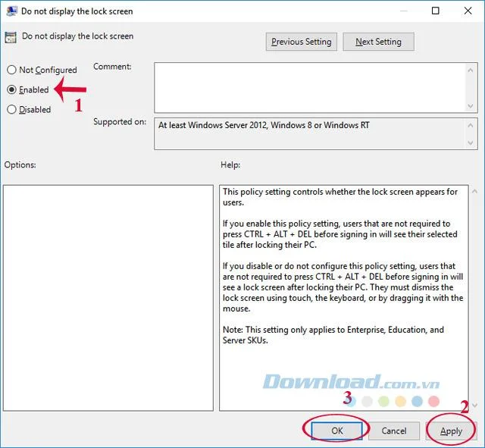The height and width of the screenshot is (448, 485).
Task: Maximize the dialog window
Action: (x=435, y=11)
